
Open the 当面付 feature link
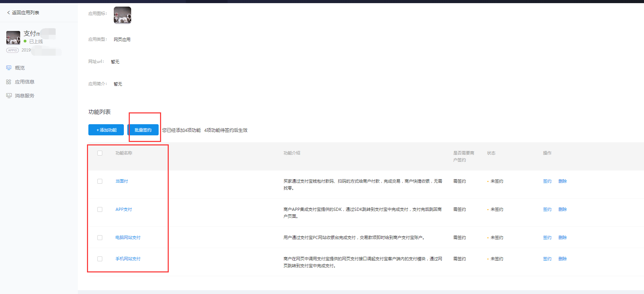click(122, 181)
